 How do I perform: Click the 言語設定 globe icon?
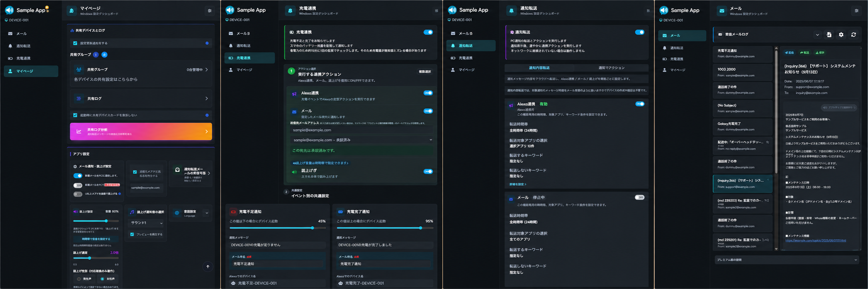coord(177,213)
